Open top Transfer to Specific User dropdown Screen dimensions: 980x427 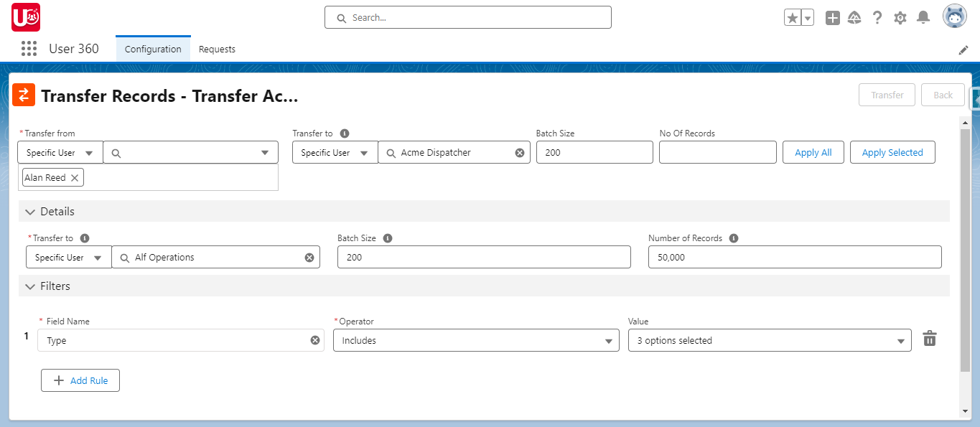(x=335, y=153)
